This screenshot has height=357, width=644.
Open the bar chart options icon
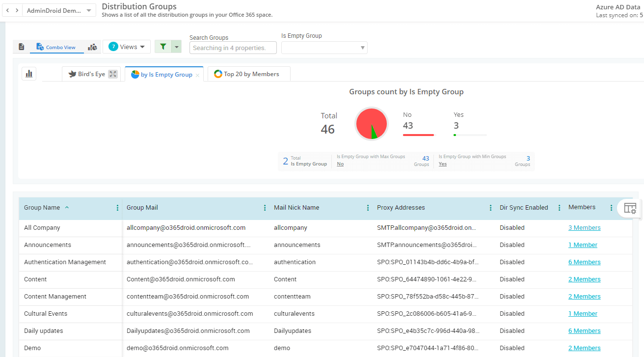point(29,74)
